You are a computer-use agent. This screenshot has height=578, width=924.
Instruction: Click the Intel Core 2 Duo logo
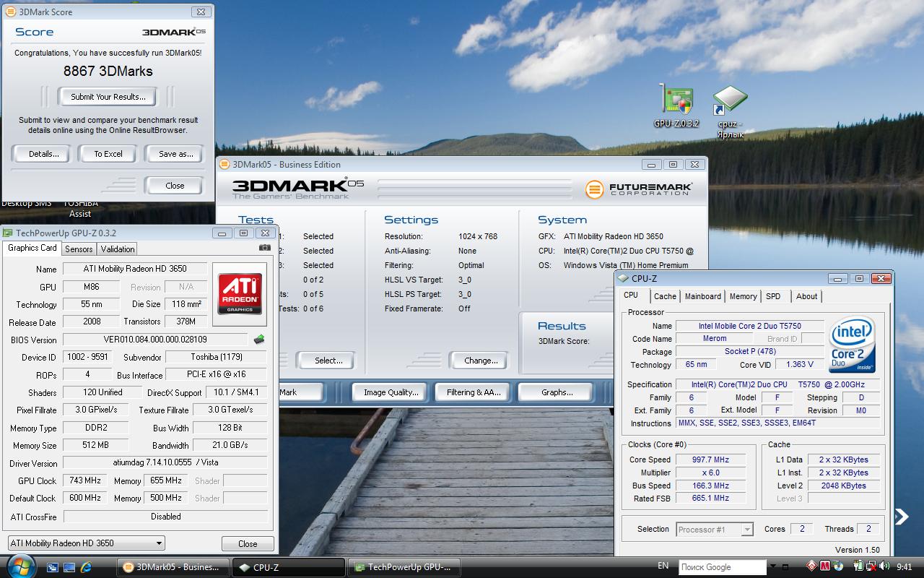tap(853, 344)
